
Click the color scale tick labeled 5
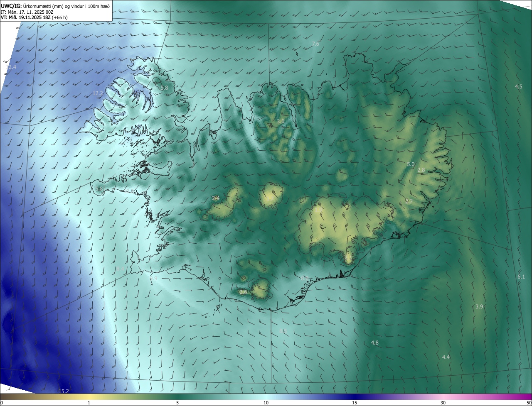pyautogui.click(x=177, y=403)
